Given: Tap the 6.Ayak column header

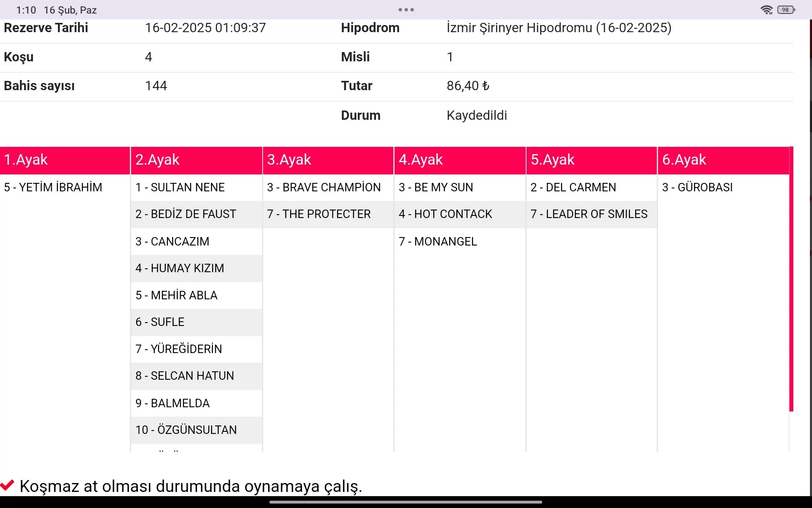Looking at the screenshot, I should click(723, 160).
